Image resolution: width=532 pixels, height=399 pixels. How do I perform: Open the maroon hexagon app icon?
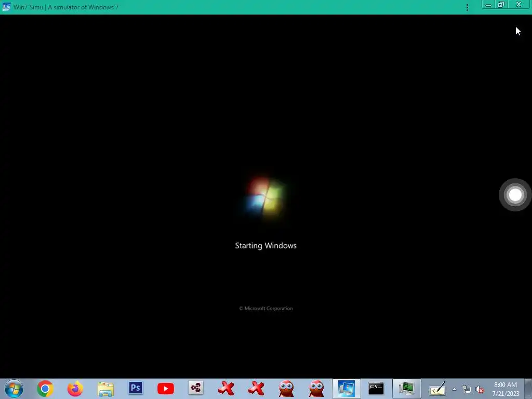(x=196, y=388)
